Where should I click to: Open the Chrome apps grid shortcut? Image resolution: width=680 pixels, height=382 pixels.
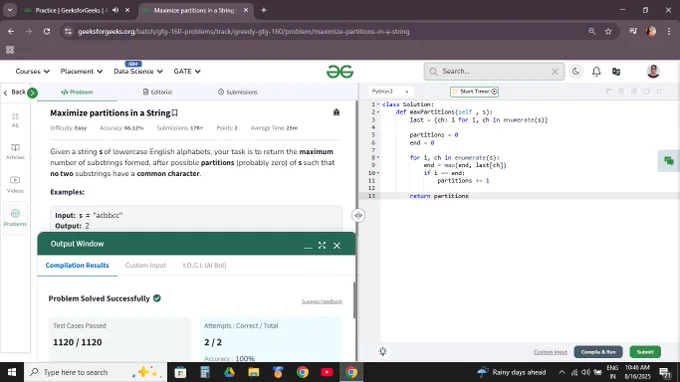coord(10,50)
